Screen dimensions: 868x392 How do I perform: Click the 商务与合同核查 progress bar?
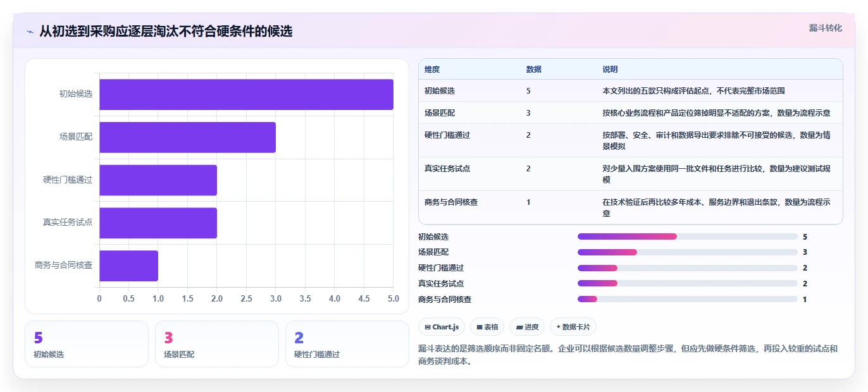point(687,300)
